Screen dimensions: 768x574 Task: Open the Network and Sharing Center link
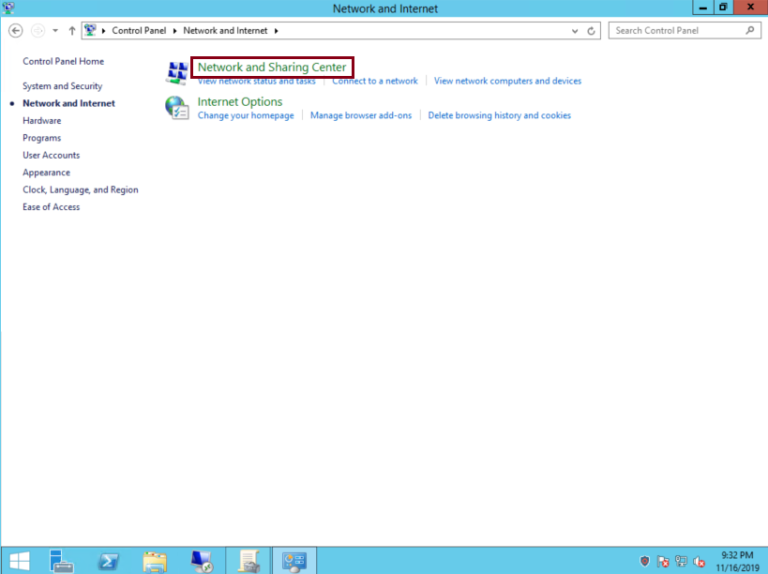pos(272,67)
